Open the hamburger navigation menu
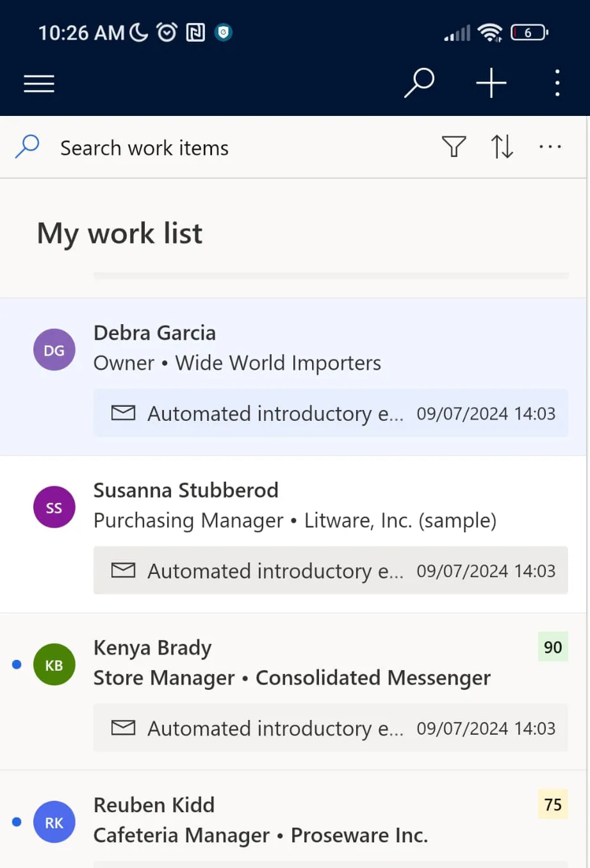 39,83
